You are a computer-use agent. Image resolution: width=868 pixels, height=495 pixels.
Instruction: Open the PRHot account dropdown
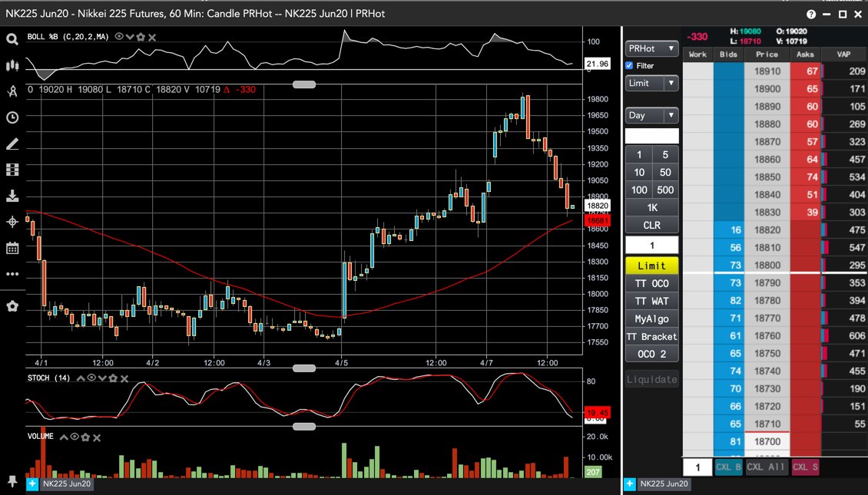[x=651, y=48]
